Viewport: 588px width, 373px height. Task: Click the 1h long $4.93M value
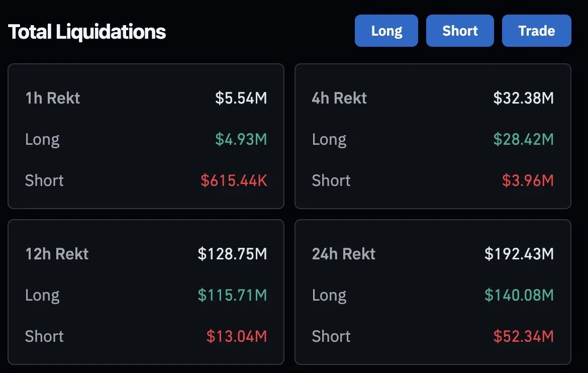coord(241,139)
